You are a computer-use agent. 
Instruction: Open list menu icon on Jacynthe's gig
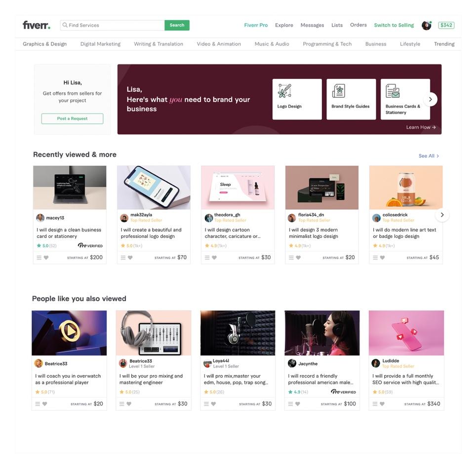pos(290,404)
